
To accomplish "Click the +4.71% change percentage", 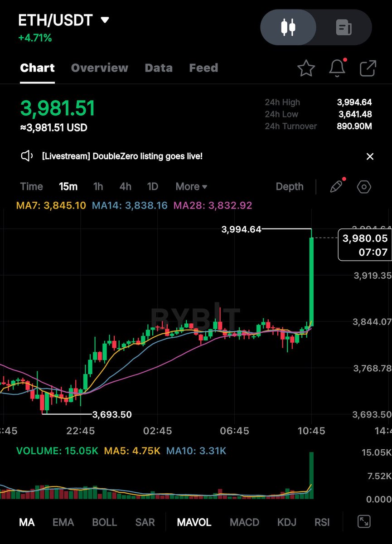I will coord(35,38).
